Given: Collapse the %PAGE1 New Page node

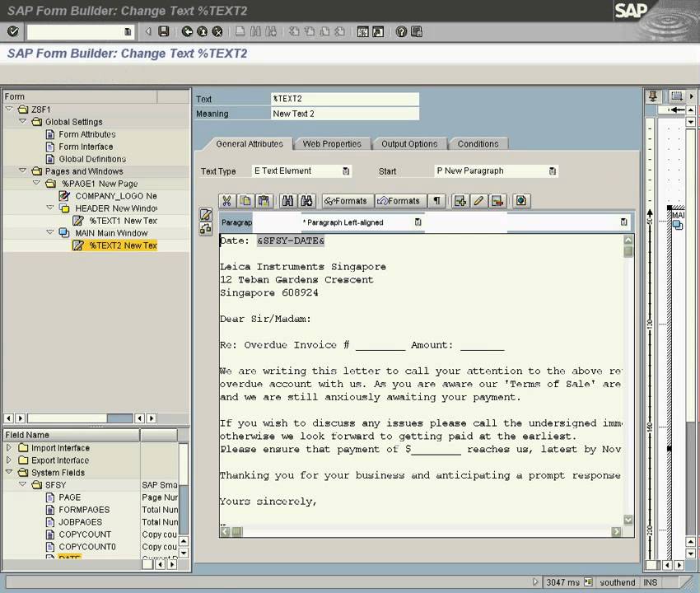Looking at the screenshot, I should tap(36, 183).
